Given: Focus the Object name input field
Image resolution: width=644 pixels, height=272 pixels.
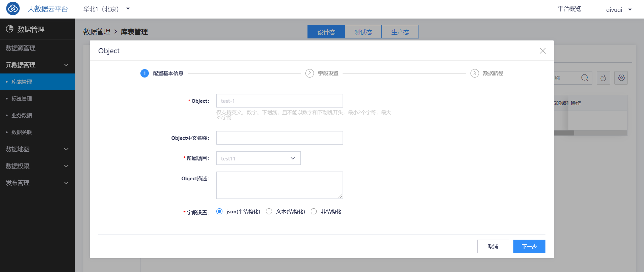Looking at the screenshot, I should click(279, 101).
